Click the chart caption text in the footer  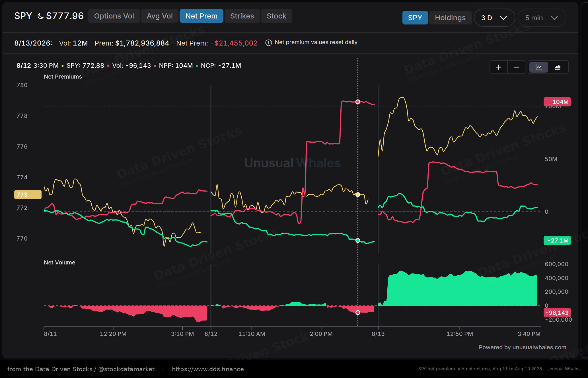(499, 369)
